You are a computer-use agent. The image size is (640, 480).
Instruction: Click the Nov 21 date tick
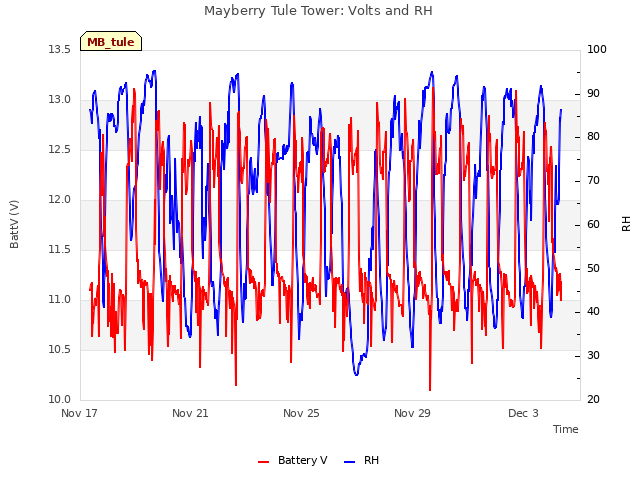pyautogui.click(x=190, y=413)
